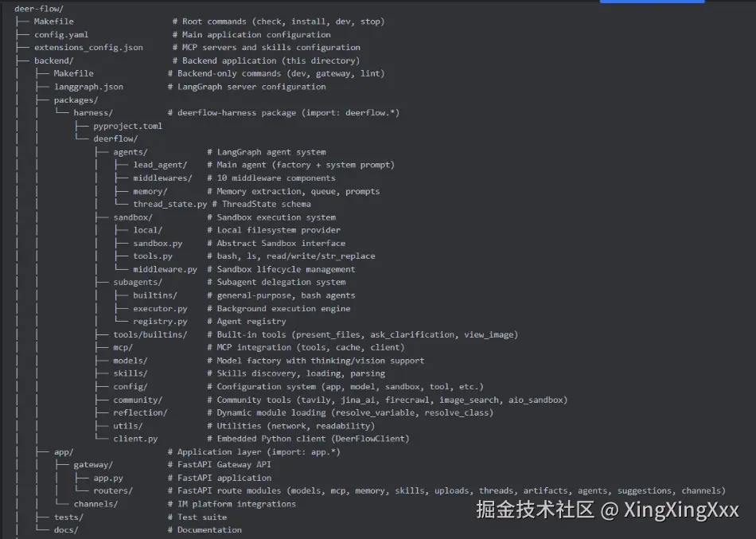Click 'config.yaml' in the tree
Viewport: 756px width, 539px height.
(61, 35)
